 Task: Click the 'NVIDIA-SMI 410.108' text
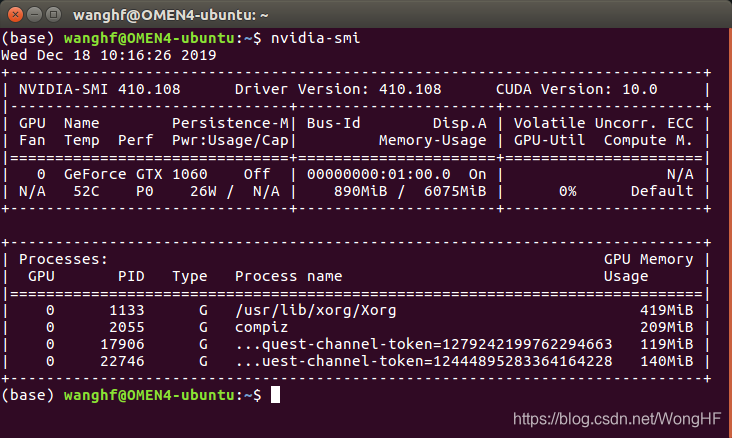pos(99,89)
